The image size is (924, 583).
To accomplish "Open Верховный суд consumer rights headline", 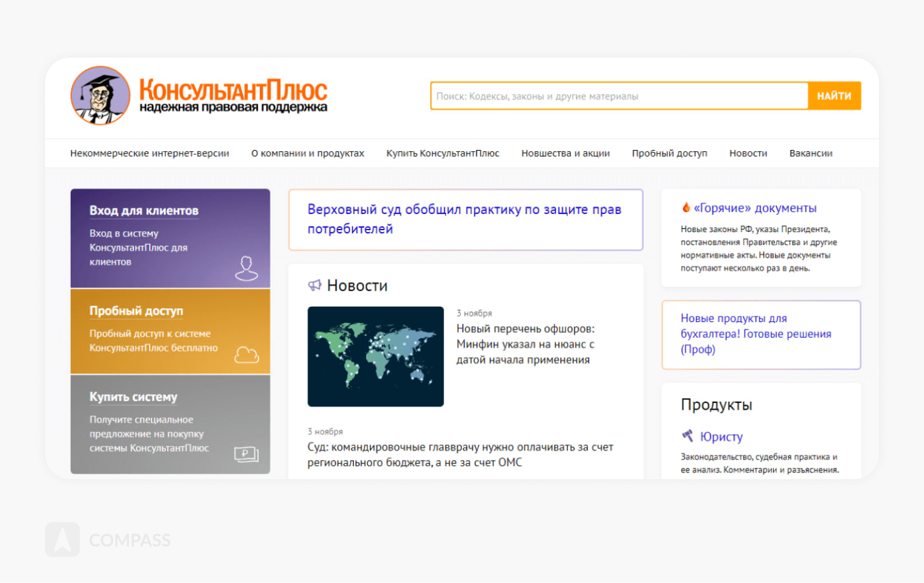I will [x=464, y=219].
